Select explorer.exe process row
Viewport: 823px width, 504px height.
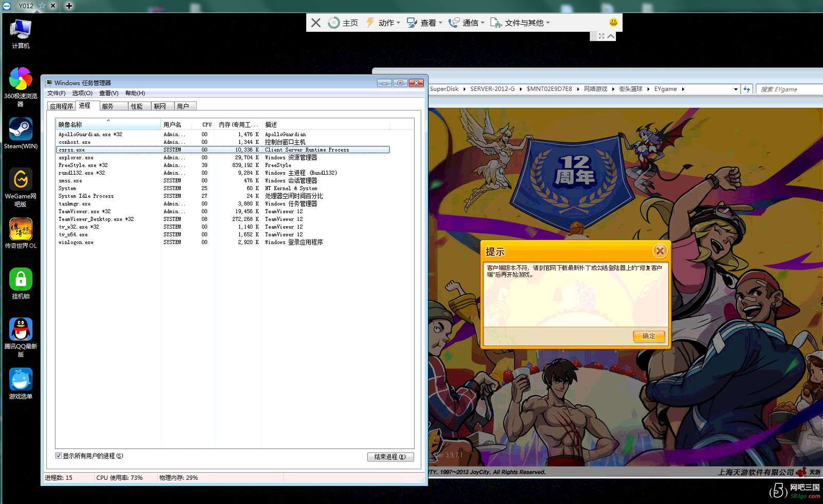point(222,157)
